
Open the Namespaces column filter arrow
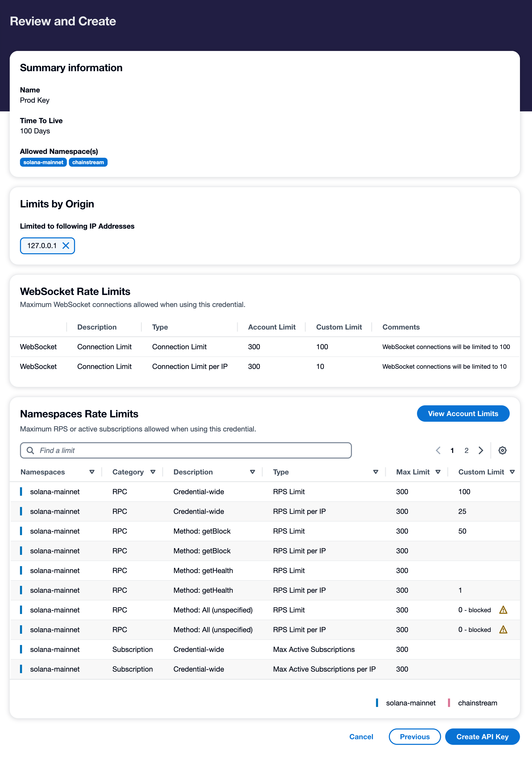point(92,472)
